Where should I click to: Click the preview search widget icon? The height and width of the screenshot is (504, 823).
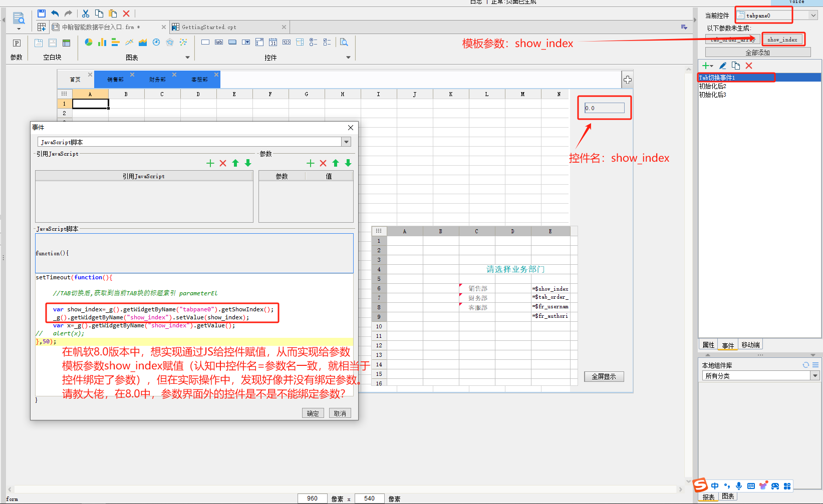click(344, 43)
